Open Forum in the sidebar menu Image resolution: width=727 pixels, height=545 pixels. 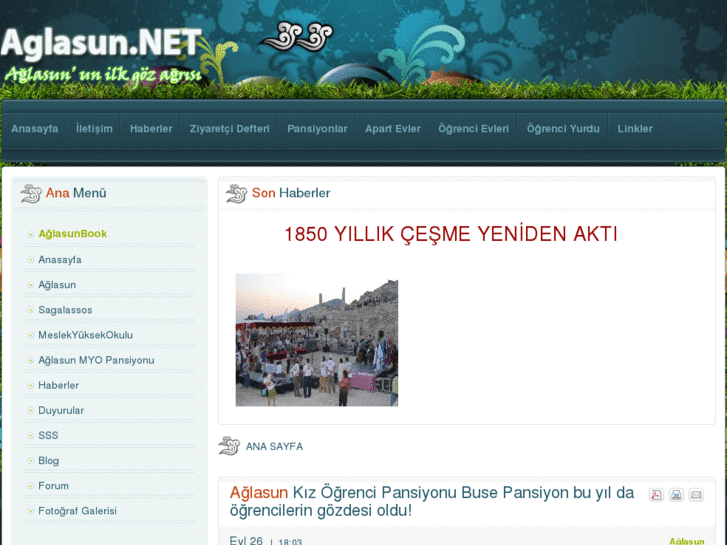[53, 486]
